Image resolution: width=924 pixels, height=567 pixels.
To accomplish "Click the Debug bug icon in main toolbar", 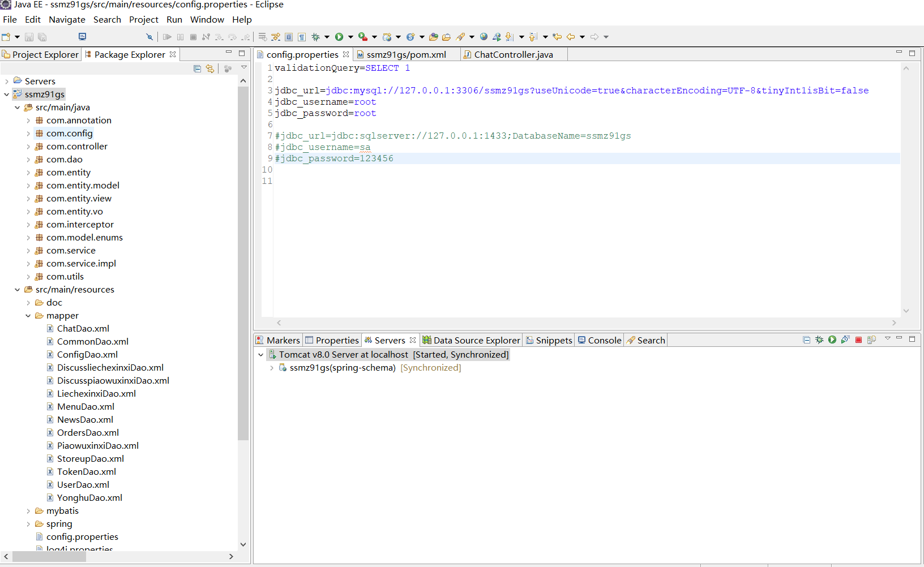I will click(x=316, y=37).
